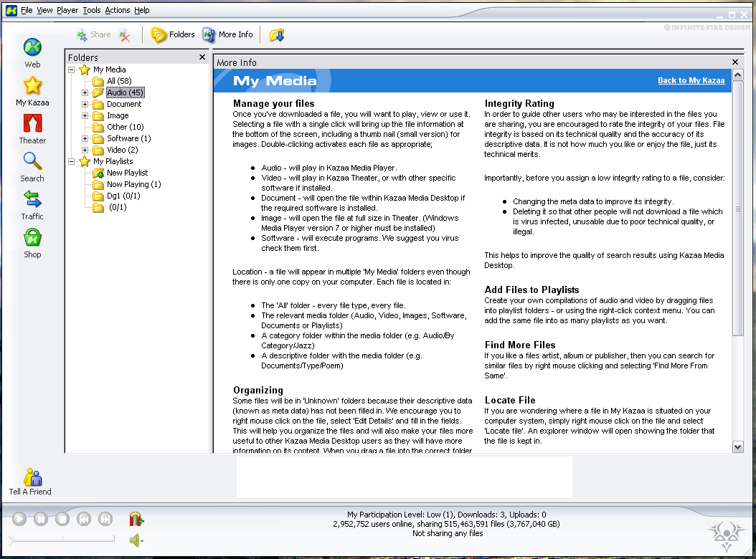Image resolution: width=756 pixels, height=559 pixels.
Task: Skip to next track button
Action: (105, 519)
